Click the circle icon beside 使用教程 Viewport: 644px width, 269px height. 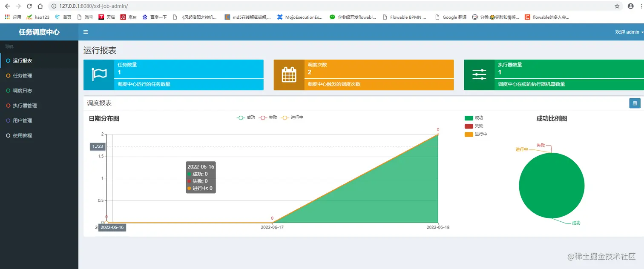tap(8, 135)
